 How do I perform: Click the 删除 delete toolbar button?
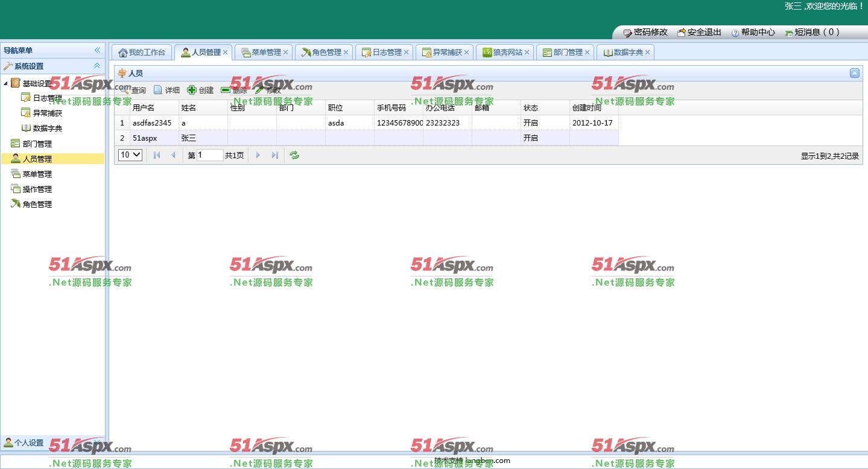[234, 91]
